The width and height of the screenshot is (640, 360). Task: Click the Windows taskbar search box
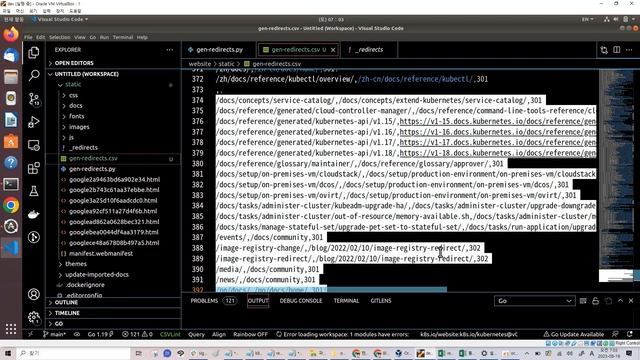click(x=73, y=353)
